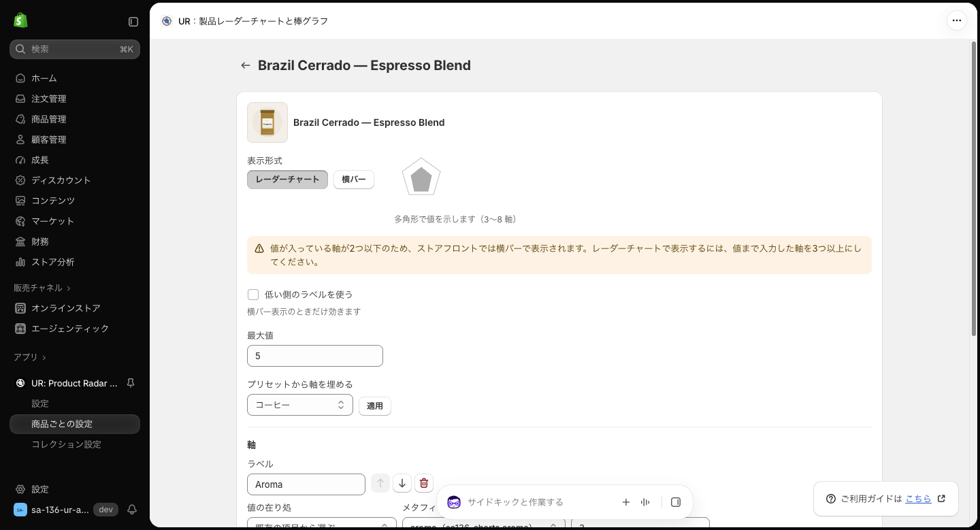
Task: Click the 最大値 input field
Action: click(x=315, y=356)
